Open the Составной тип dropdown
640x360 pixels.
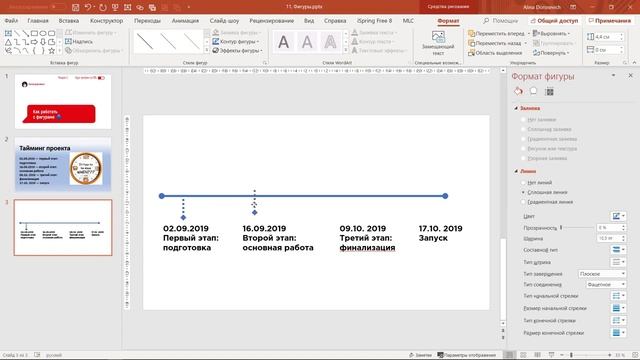(x=618, y=249)
